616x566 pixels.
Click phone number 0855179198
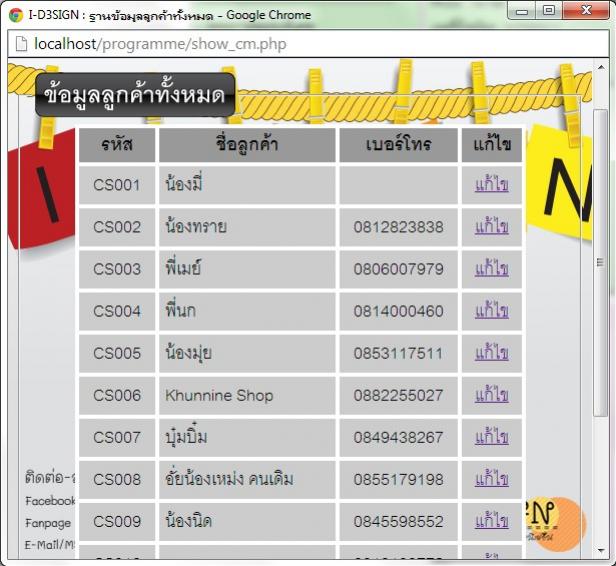[x=398, y=479]
